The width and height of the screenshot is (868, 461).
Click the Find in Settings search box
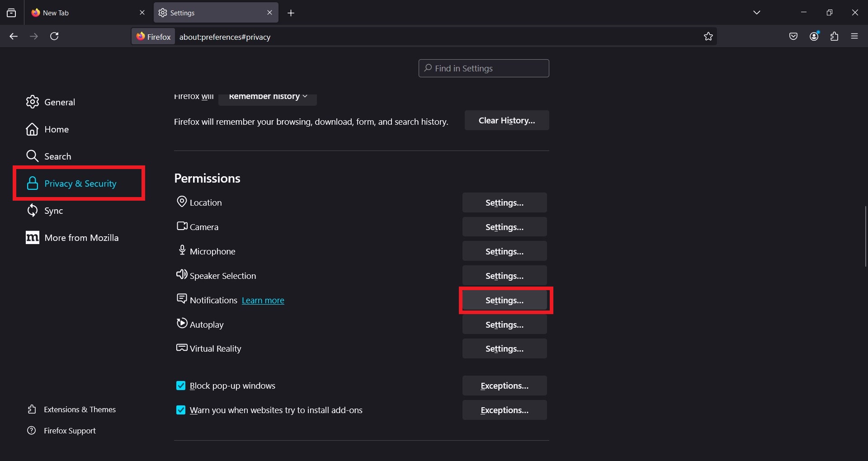[484, 68]
